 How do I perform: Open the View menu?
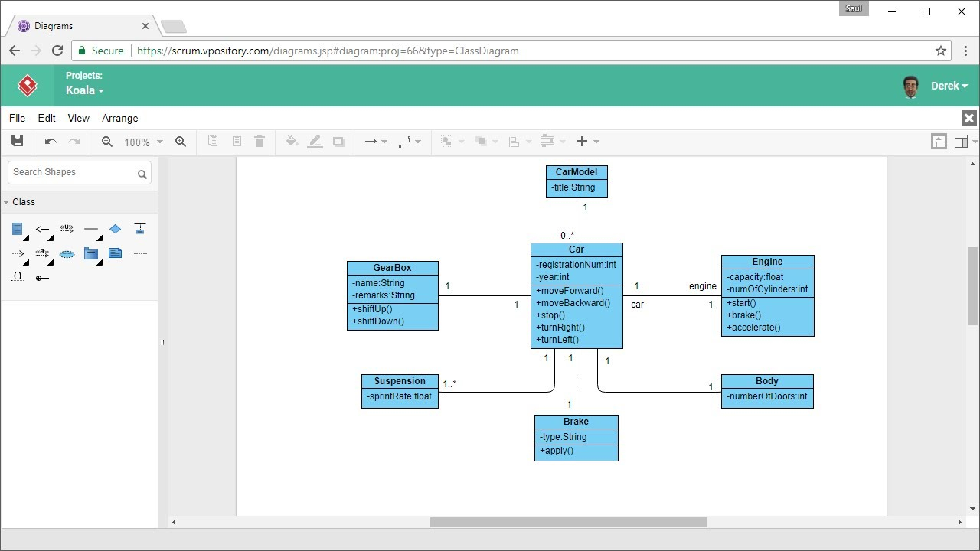pos(78,118)
